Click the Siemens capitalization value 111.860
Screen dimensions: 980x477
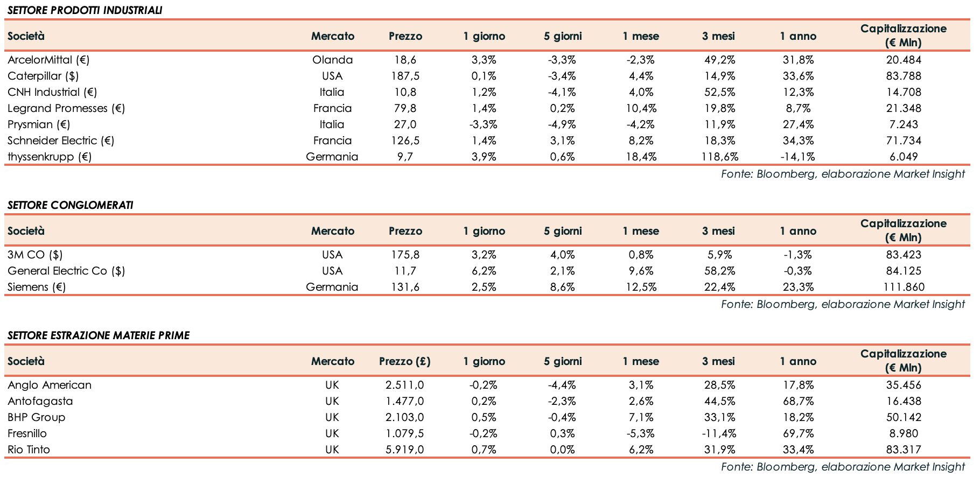pyautogui.click(x=904, y=287)
